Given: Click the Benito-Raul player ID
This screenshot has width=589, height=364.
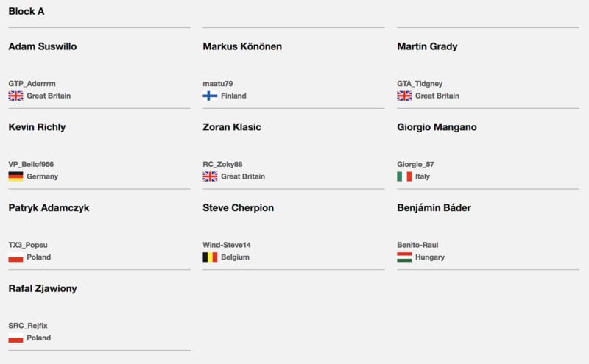Looking at the screenshot, I should [x=417, y=245].
